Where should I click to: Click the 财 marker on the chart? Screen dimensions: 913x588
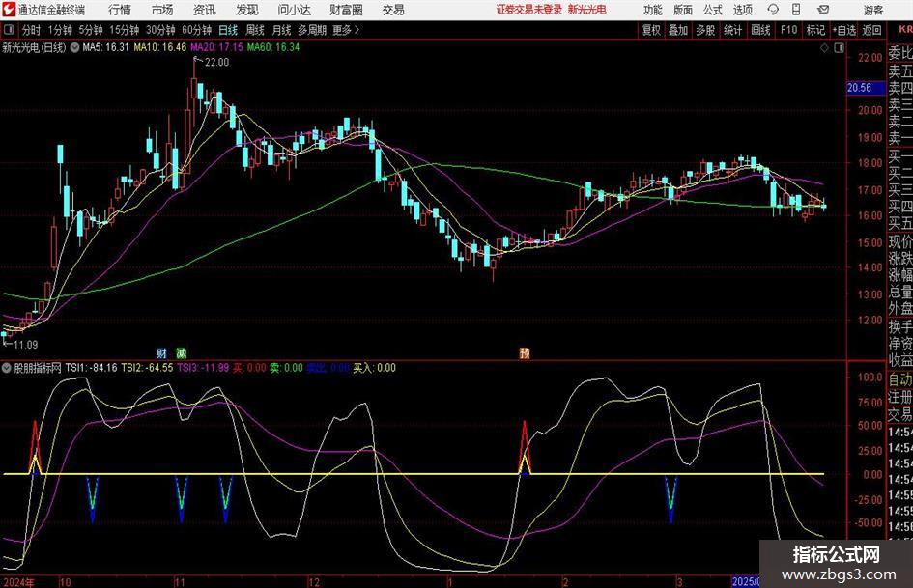click(x=162, y=352)
